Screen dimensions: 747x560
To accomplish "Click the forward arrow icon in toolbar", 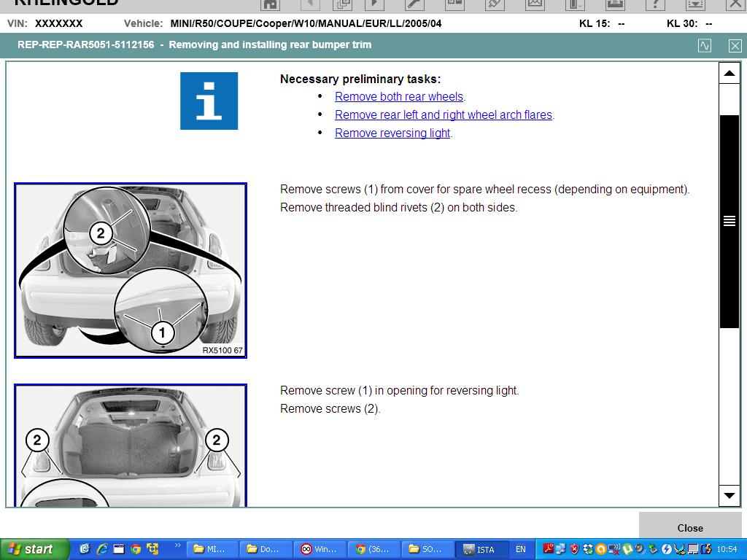I will coord(374,4).
